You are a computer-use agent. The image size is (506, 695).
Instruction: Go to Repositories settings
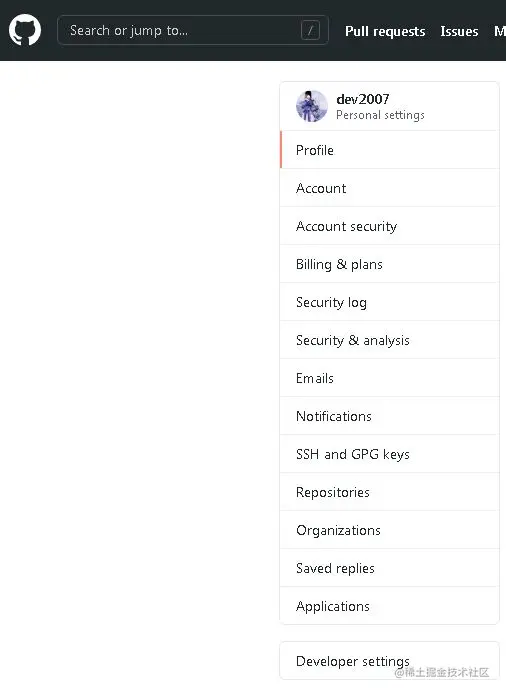390,492
